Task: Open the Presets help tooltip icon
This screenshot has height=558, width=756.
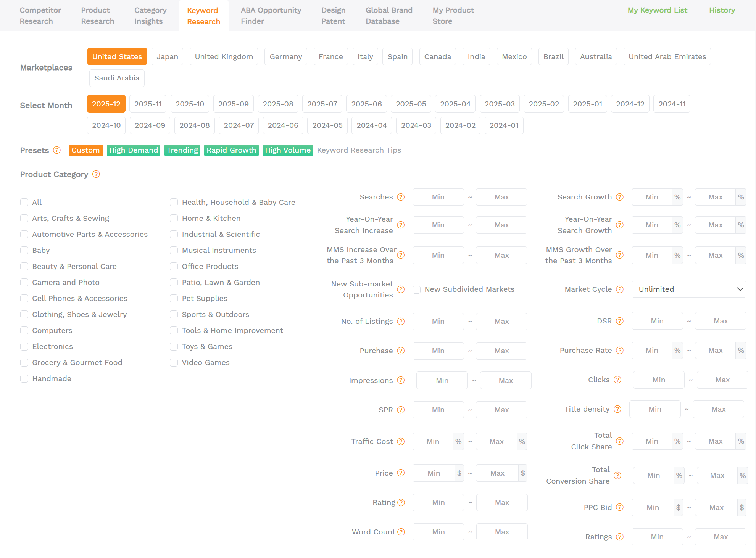Action: (x=57, y=150)
